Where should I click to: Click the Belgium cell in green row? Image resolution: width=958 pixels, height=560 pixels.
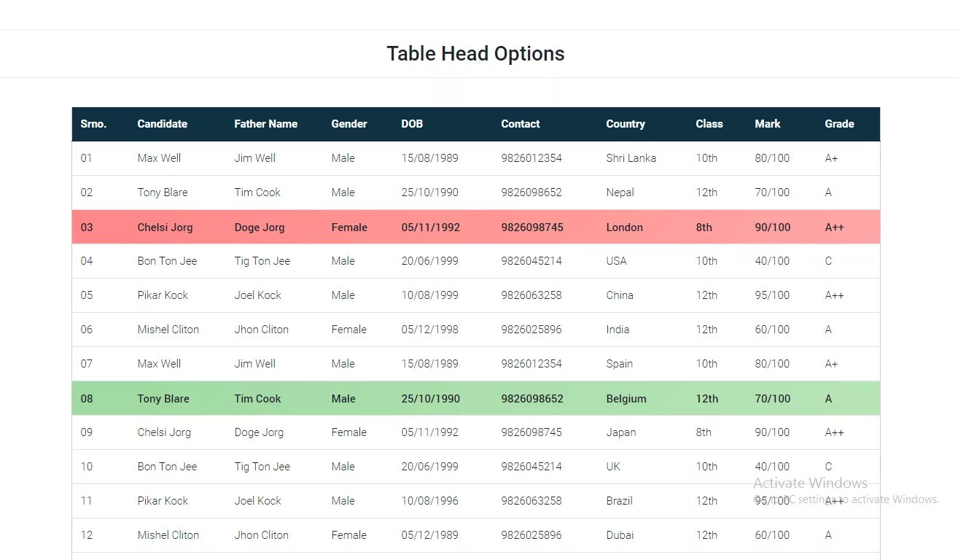[x=626, y=399]
